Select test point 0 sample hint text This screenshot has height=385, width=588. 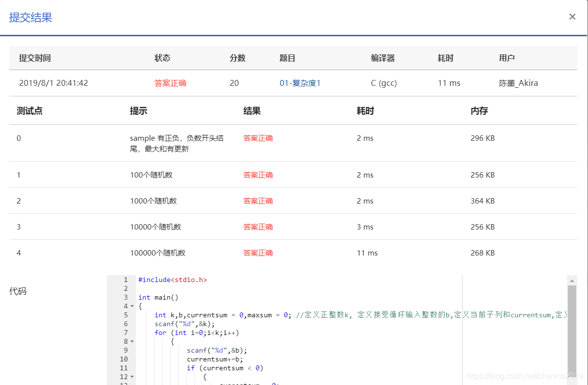pyautogui.click(x=177, y=143)
